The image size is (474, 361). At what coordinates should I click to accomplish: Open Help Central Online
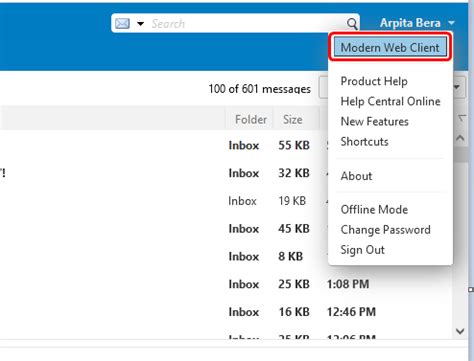[390, 101]
